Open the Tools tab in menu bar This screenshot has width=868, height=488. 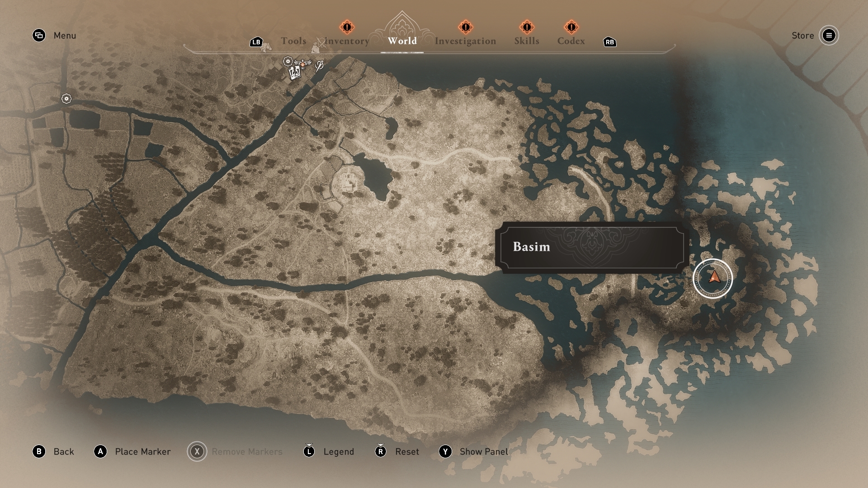pyautogui.click(x=293, y=41)
